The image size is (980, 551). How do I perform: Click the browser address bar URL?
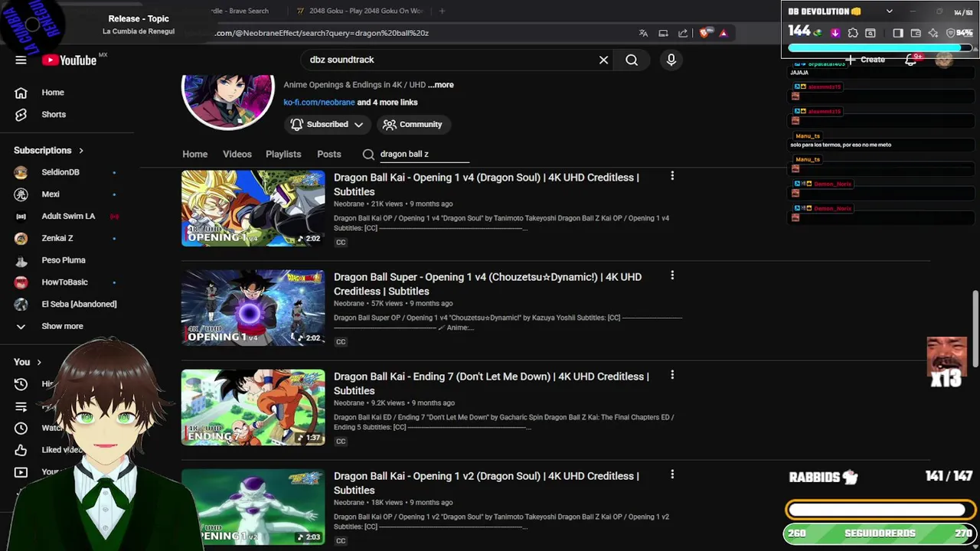[322, 33]
